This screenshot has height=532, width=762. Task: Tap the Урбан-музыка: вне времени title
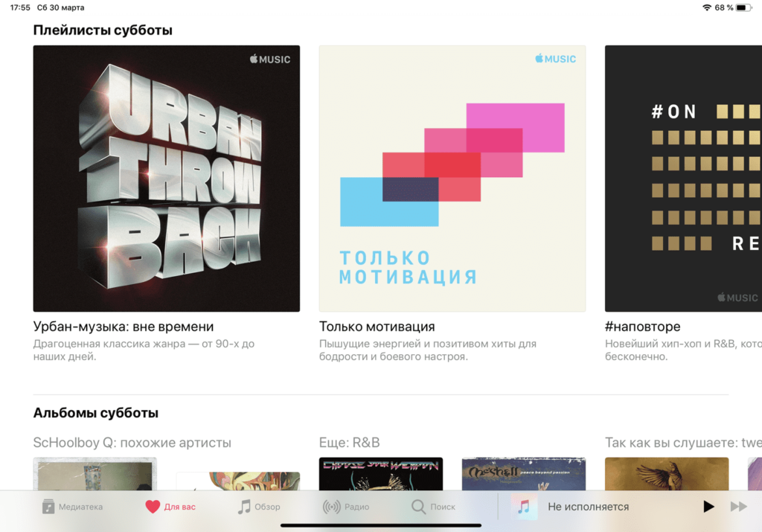(124, 327)
